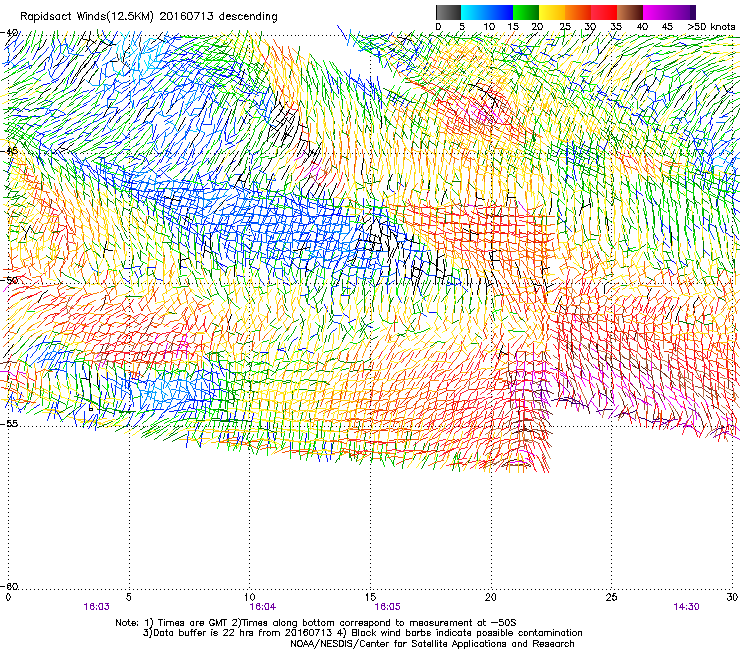Click the '5' longitude label on bottom axis
Screen dimensions: 740x650
click(129, 597)
